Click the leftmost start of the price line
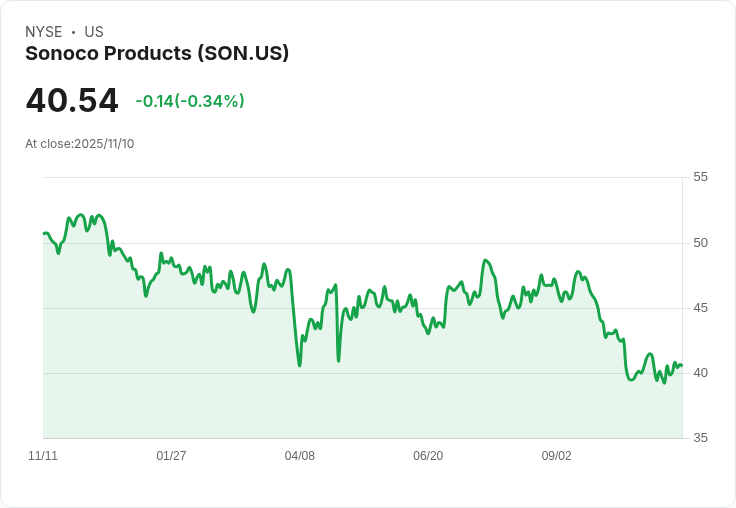 [44, 234]
